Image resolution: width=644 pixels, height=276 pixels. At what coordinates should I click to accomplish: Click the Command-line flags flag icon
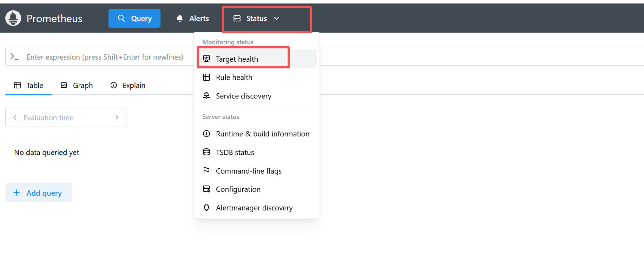coord(206,170)
